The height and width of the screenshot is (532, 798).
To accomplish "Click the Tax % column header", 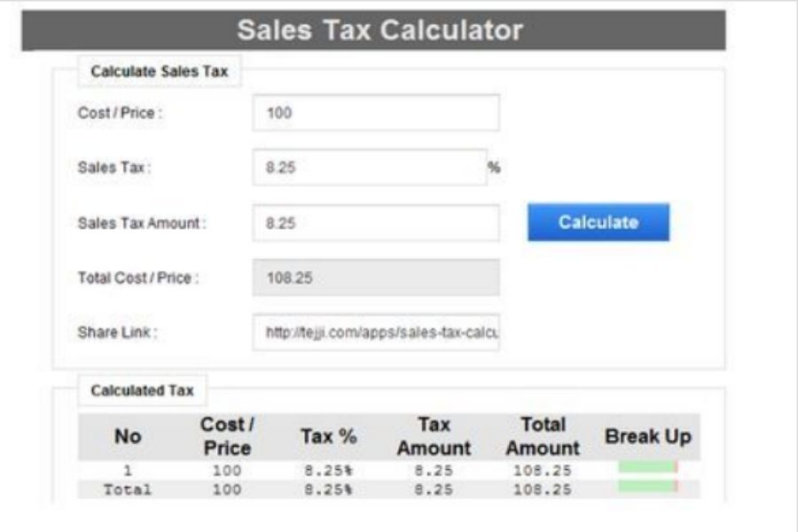I will pyautogui.click(x=329, y=436).
